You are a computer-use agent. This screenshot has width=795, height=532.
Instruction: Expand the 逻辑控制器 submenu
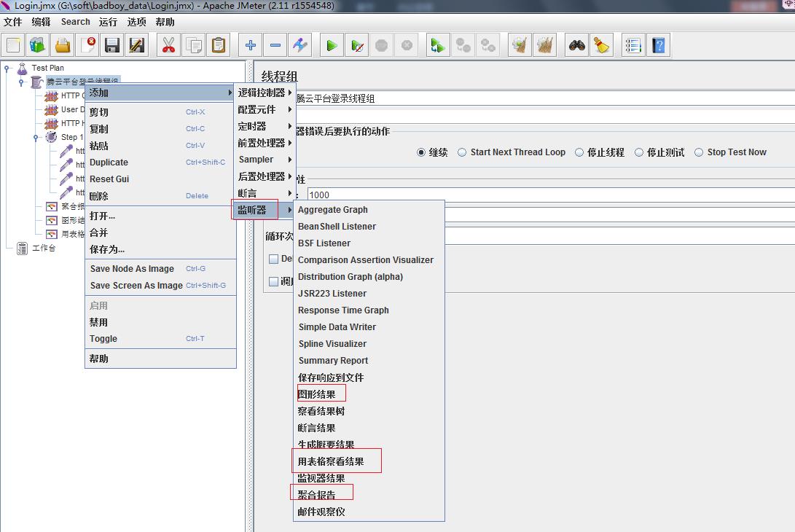click(265, 93)
